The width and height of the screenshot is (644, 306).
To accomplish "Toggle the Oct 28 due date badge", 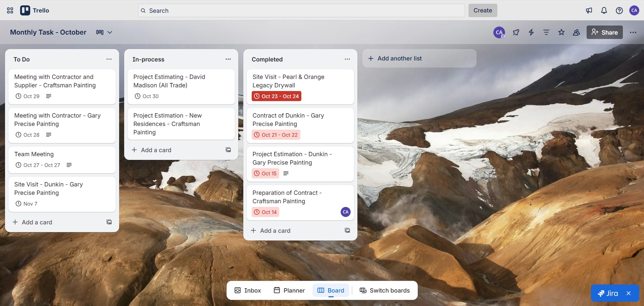I will click(x=28, y=135).
